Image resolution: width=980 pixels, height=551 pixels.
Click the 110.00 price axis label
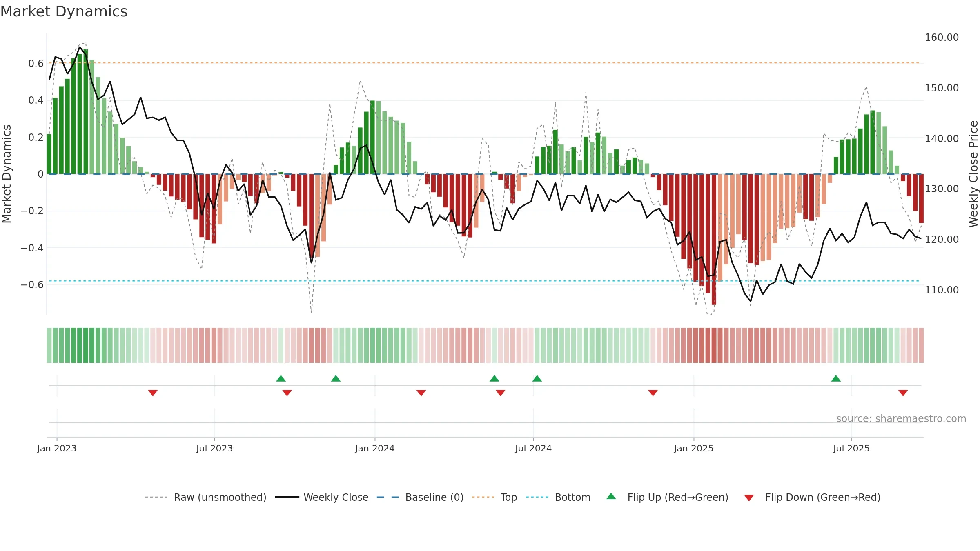942,290
